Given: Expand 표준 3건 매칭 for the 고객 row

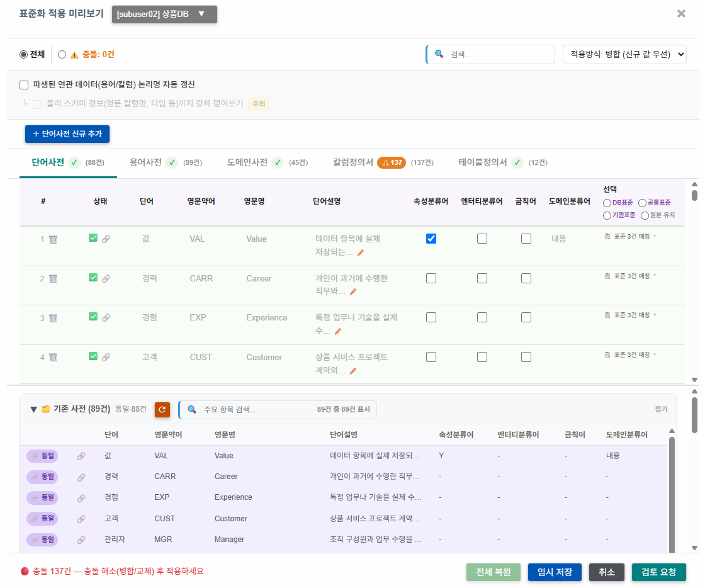Looking at the screenshot, I should 631,354.
